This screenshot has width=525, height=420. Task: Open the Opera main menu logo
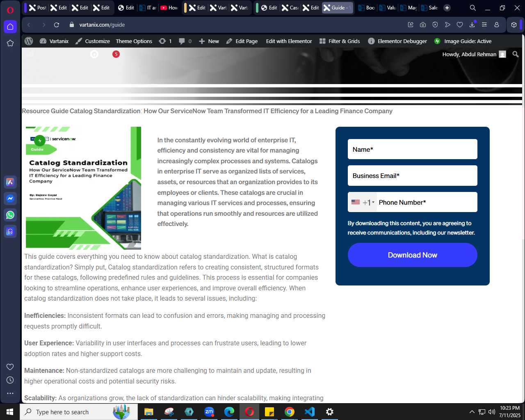(x=10, y=10)
